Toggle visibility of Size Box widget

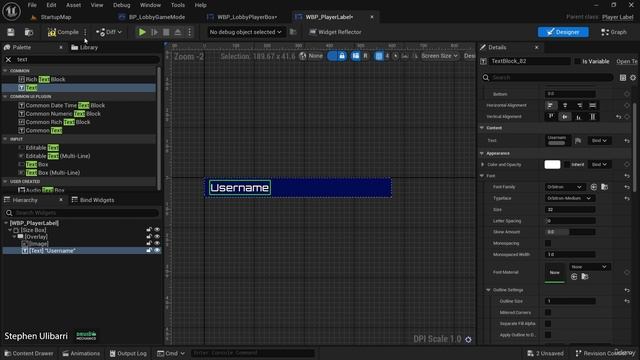[x=157, y=230]
